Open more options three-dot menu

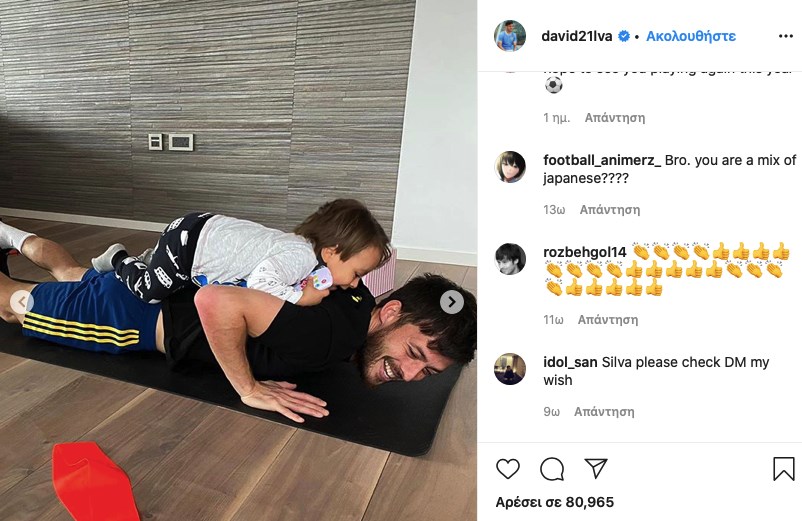click(x=786, y=36)
